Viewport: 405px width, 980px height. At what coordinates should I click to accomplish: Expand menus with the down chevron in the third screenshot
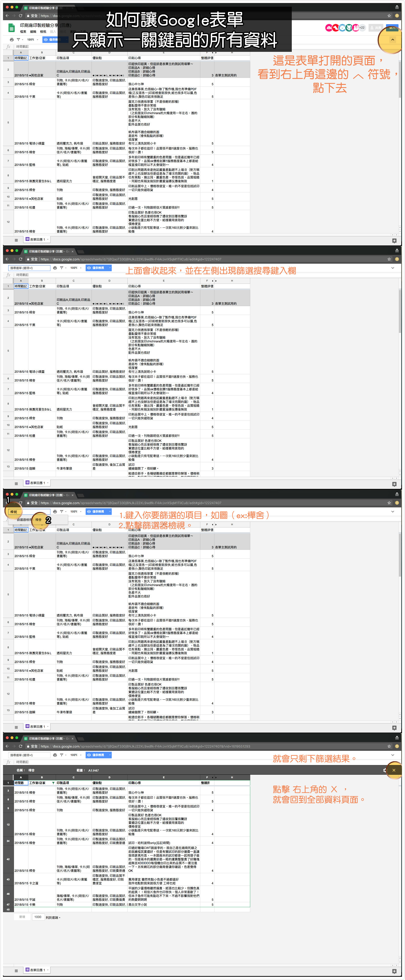coord(393,511)
